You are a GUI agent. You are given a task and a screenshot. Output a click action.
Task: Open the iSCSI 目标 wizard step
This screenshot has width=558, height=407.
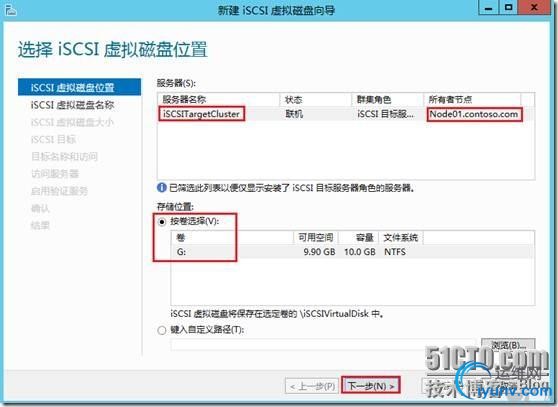click(x=53, y=139)
